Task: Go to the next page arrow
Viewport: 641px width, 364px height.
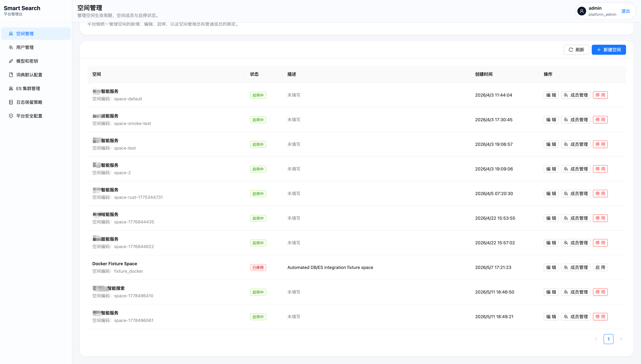Action: pos(621,339)
